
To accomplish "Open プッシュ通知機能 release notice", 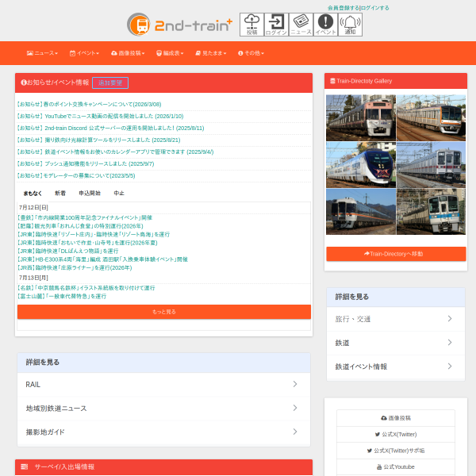I will tap(86, 164).
